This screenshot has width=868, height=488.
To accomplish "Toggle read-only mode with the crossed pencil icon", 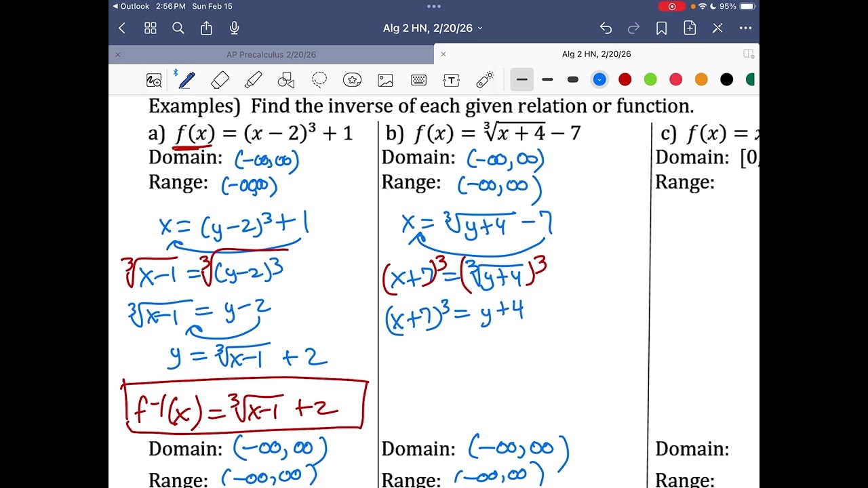I will [x=717, y=28].
